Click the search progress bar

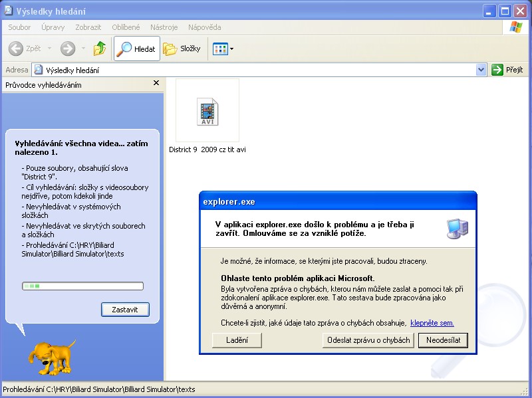tap(82, 286)
